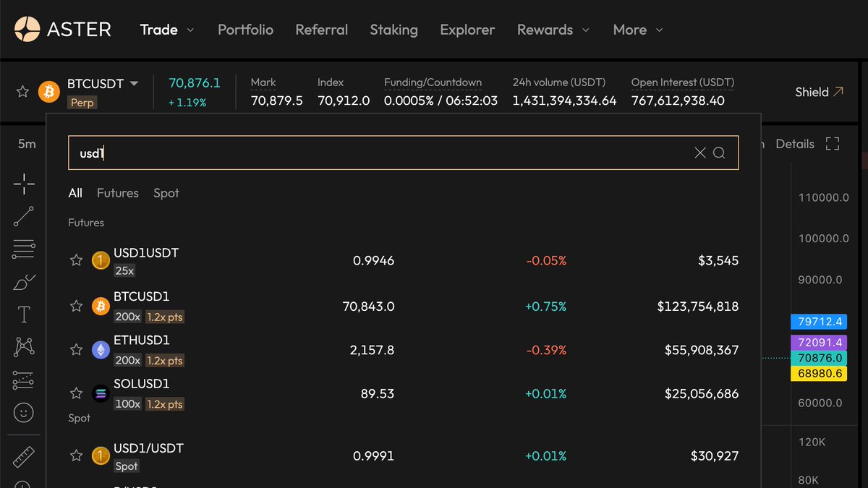Clear the search field with X
Screen dimensions: 868x488
click(699, 153)
